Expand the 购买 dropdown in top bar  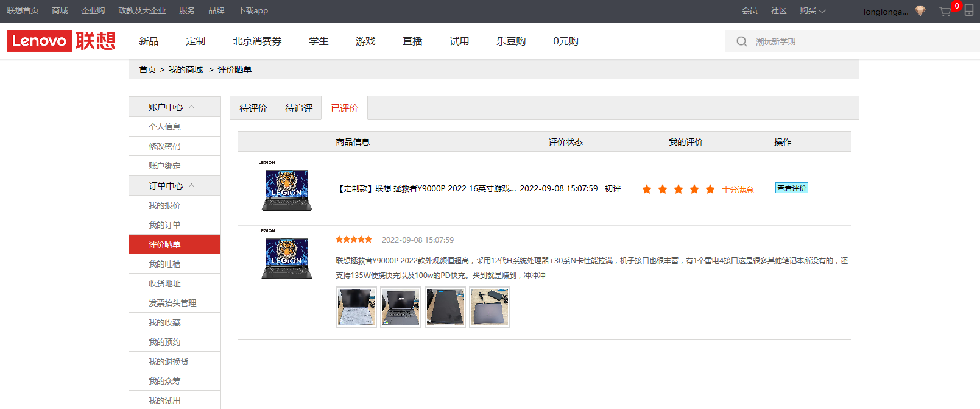point(813,10)
